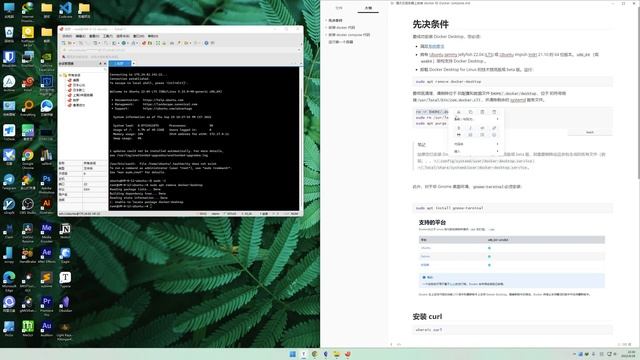Click New session icon in Xshell toolbar
The image size is (640, 360).
(64, 43)
